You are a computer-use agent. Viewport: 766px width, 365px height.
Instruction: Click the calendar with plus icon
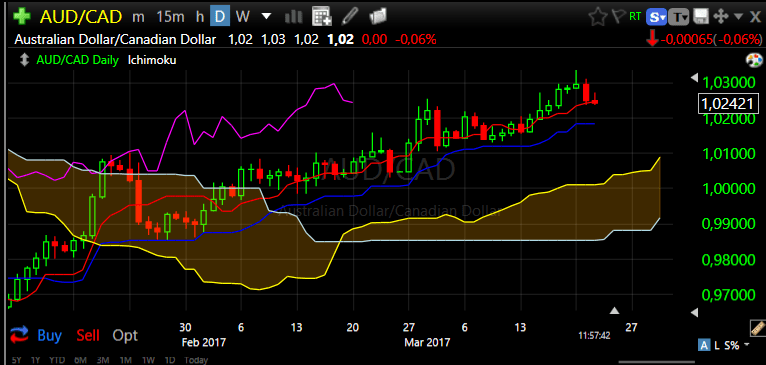[322, 17]
